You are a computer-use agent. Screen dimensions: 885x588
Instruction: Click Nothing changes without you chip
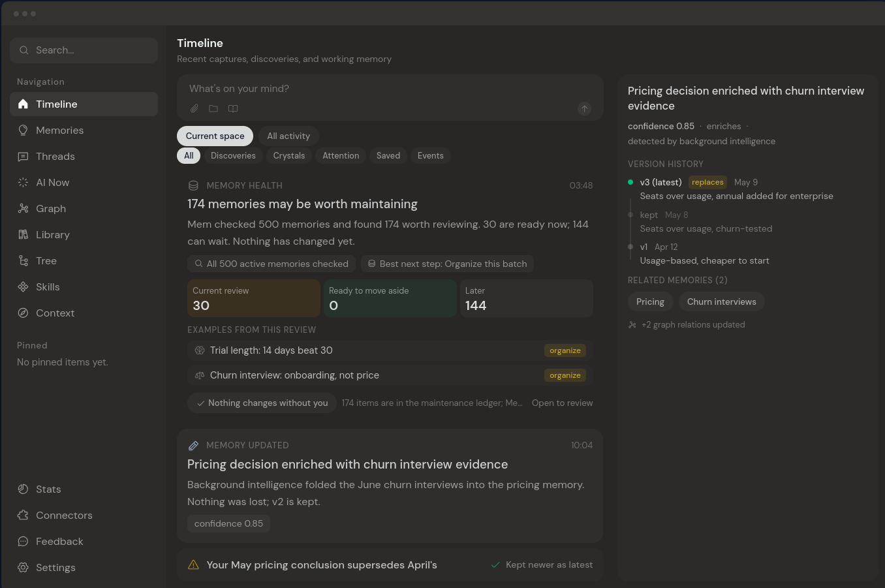click(x=262, y=403)
